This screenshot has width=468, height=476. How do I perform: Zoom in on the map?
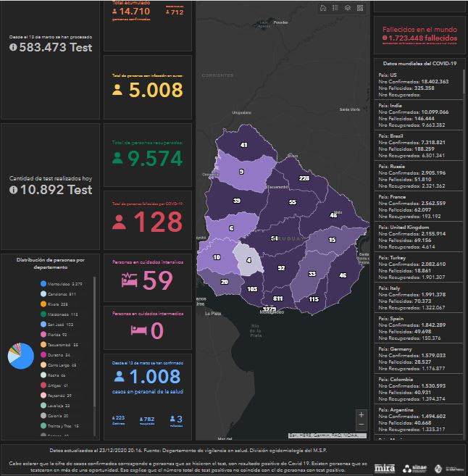(x=362, y=414)
